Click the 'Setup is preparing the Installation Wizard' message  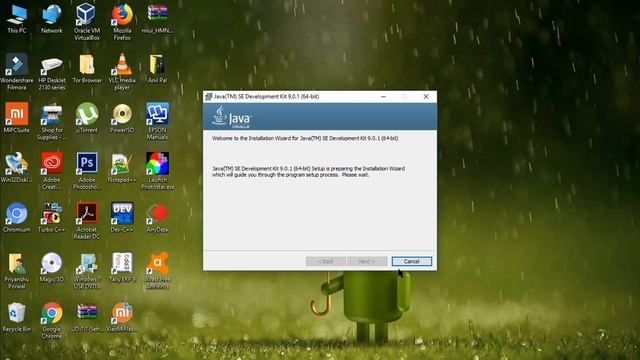(x=308, y=171)
